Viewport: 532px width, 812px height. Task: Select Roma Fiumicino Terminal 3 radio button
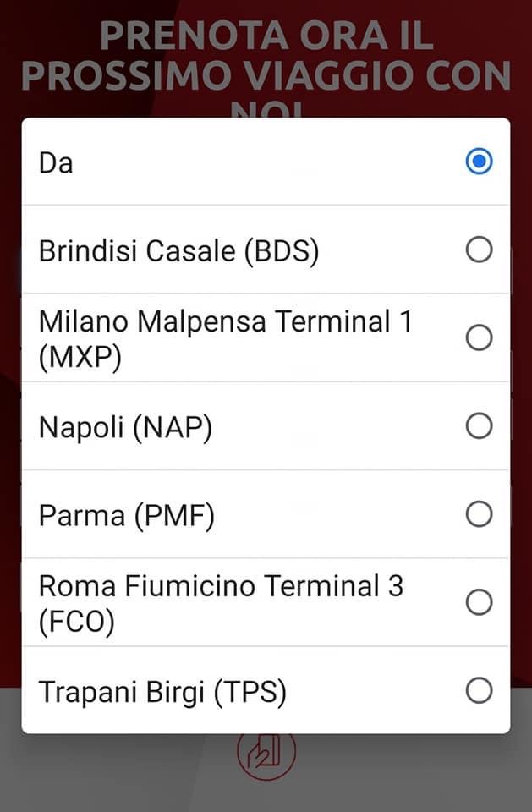point(479,602)
